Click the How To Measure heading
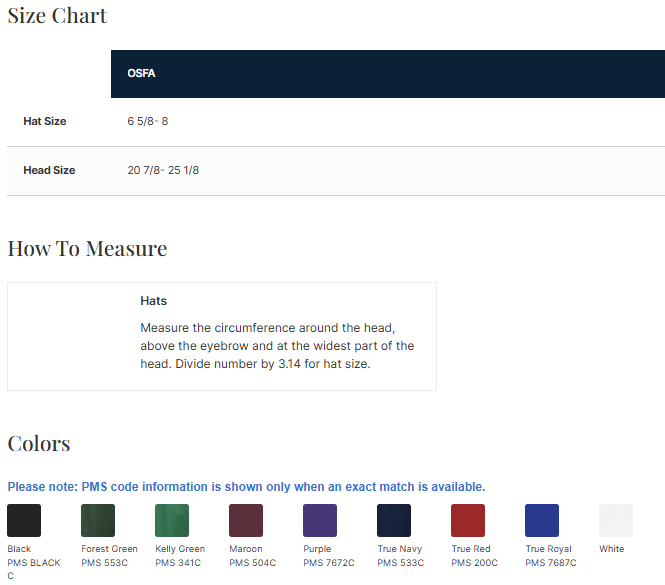The image size is (665, 585). 87,248
